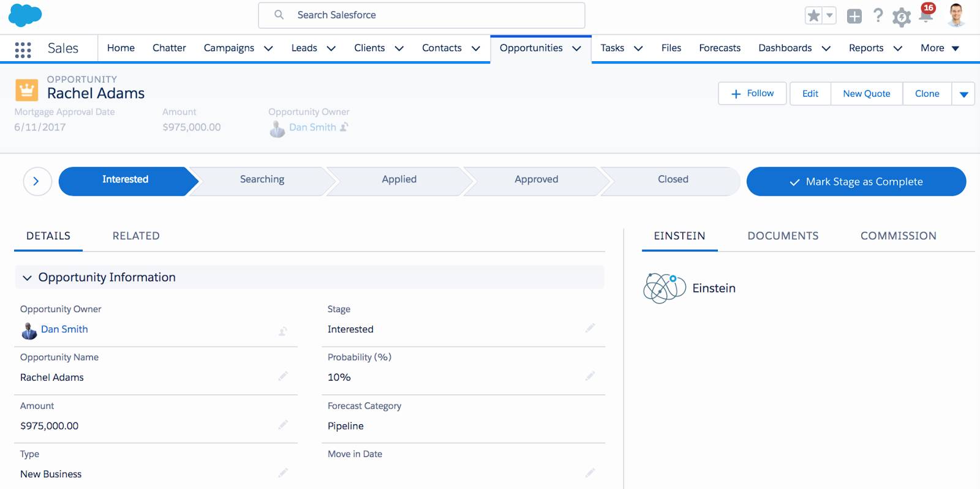The height and width of the screenshot is (489, 980).
Task: Open the Notifications bell icon
Action: pos(926,15)
